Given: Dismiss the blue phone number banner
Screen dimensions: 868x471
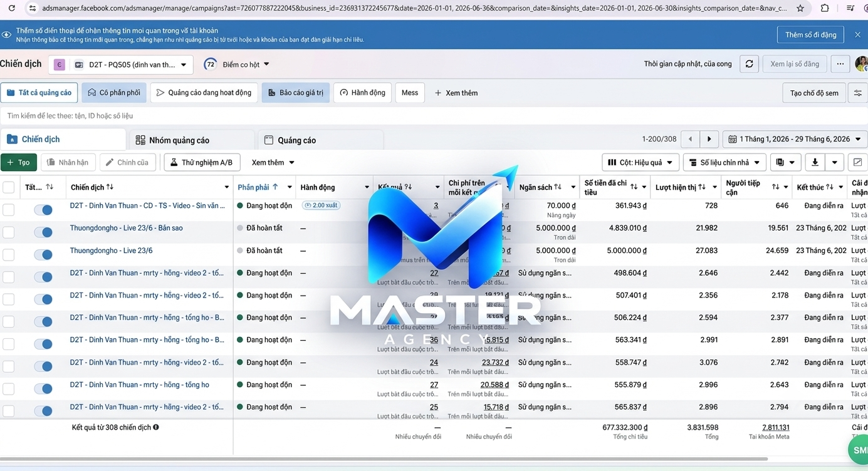Looking at the screenshot, I should [857, 34].
